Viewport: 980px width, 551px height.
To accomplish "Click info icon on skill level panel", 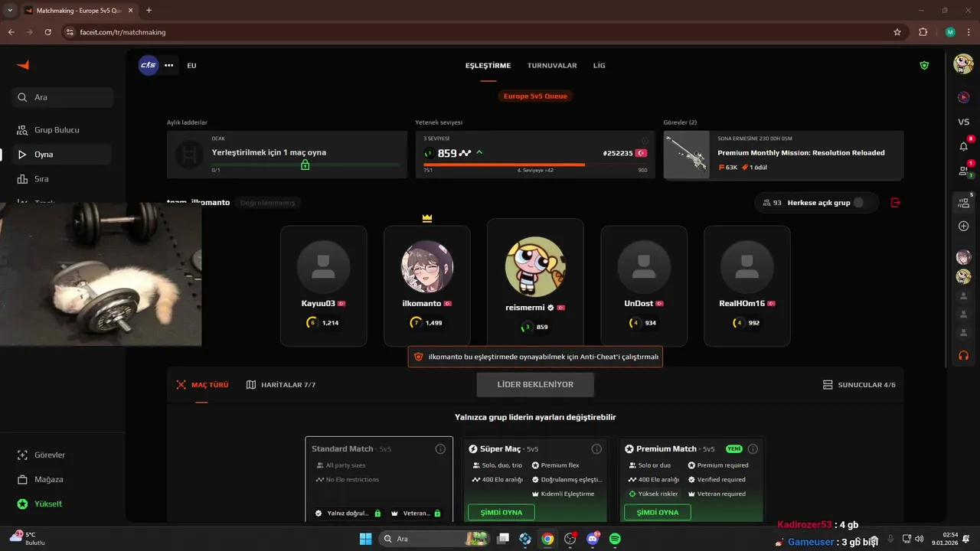I will pyautogui.click(x=645, y=141).
